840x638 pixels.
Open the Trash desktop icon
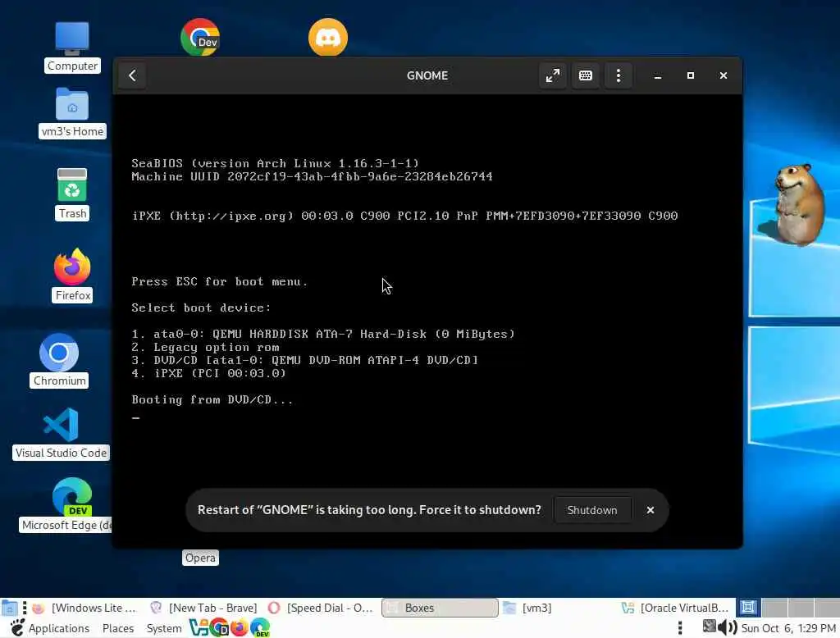(x=72, y=194)
